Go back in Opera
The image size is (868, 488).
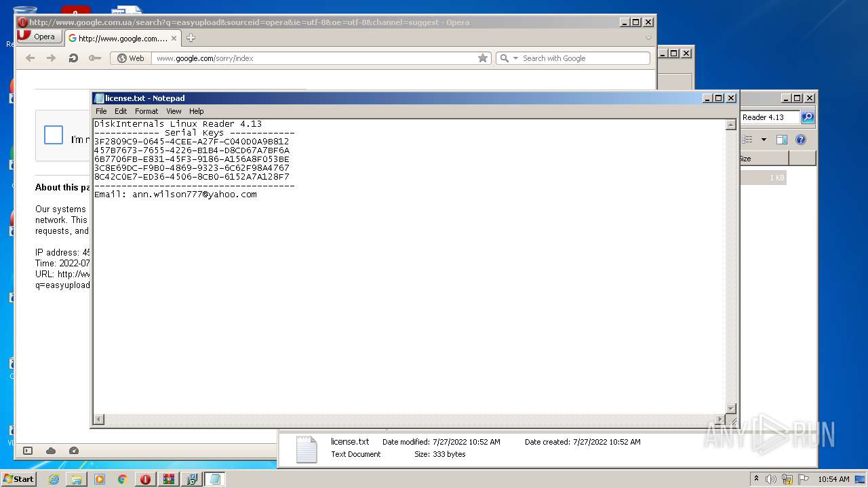[x=30, y=58]
